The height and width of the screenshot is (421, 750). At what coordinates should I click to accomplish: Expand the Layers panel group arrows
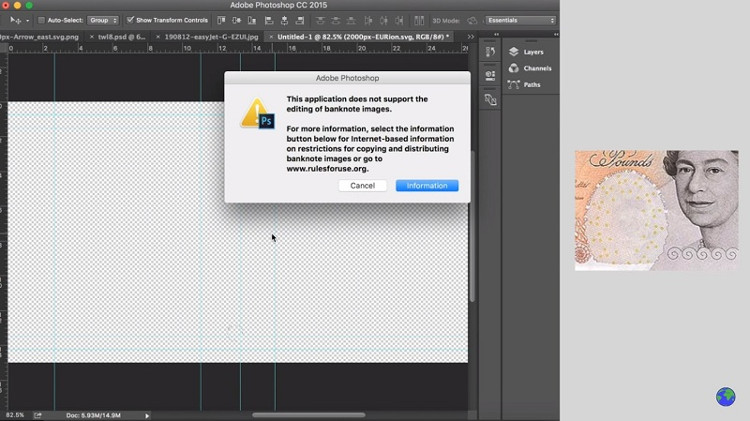point(555,34)
